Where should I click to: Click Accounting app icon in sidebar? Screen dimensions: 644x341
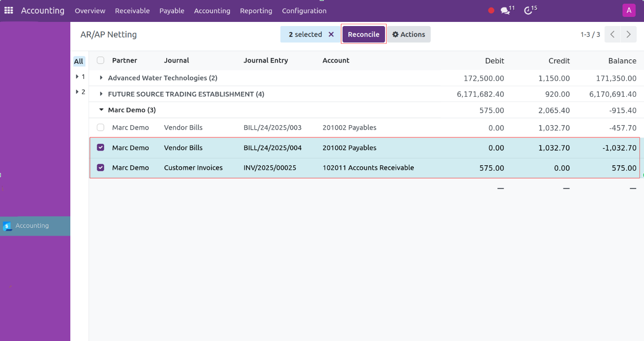[x=8, y=226]
